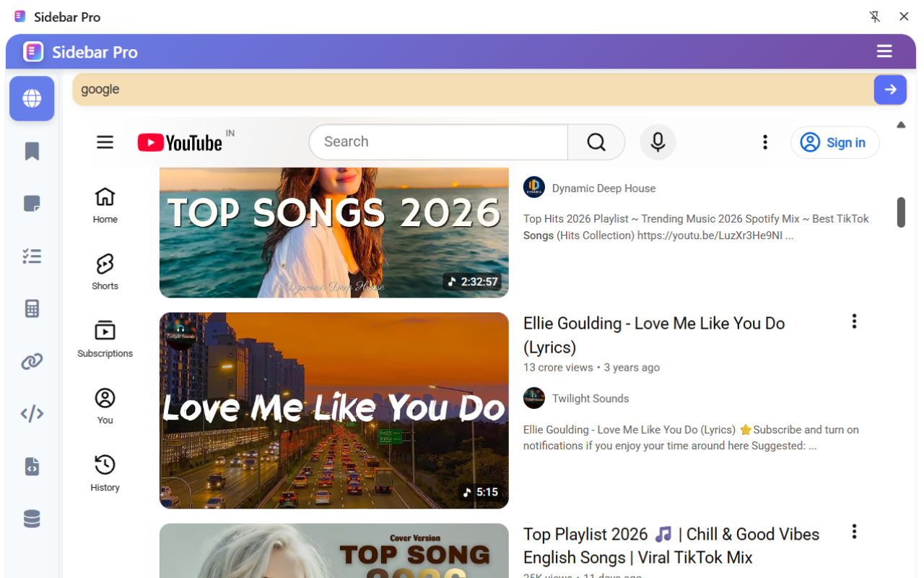Open the link chain sidebar tool
This screenshot has height=578, width=924.
32,361
